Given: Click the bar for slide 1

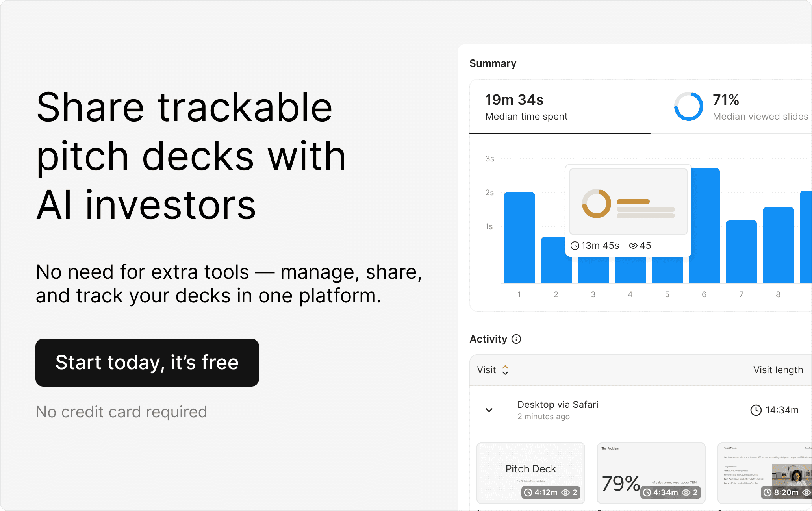Looking at the screenshot, I should click(x=519, y=238).
